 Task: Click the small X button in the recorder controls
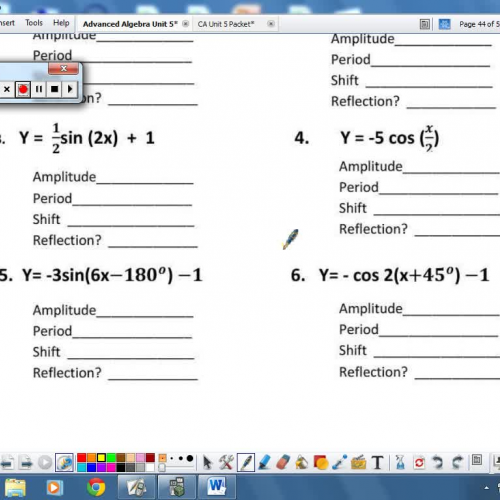pos(7,89)
